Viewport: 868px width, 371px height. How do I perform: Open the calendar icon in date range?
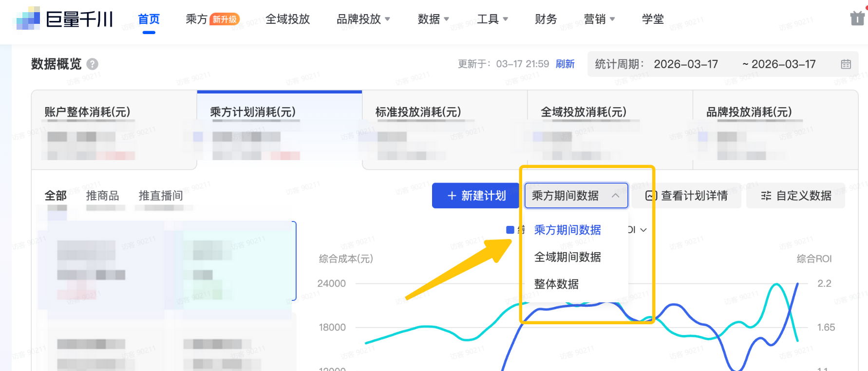[x=846, y=64]
